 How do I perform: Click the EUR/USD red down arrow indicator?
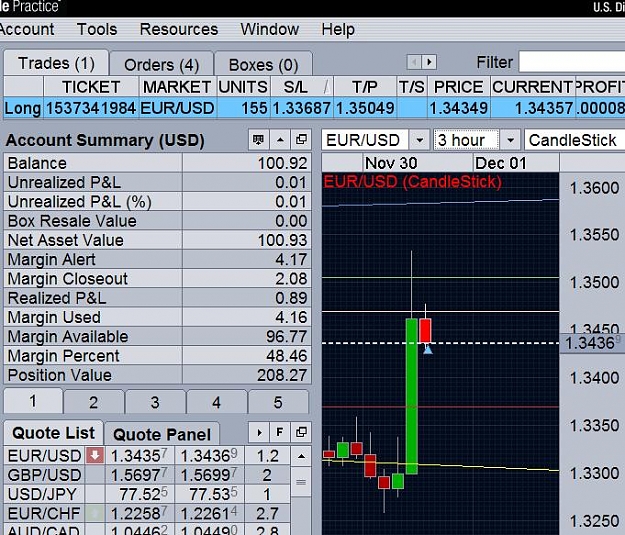[95, 455]
